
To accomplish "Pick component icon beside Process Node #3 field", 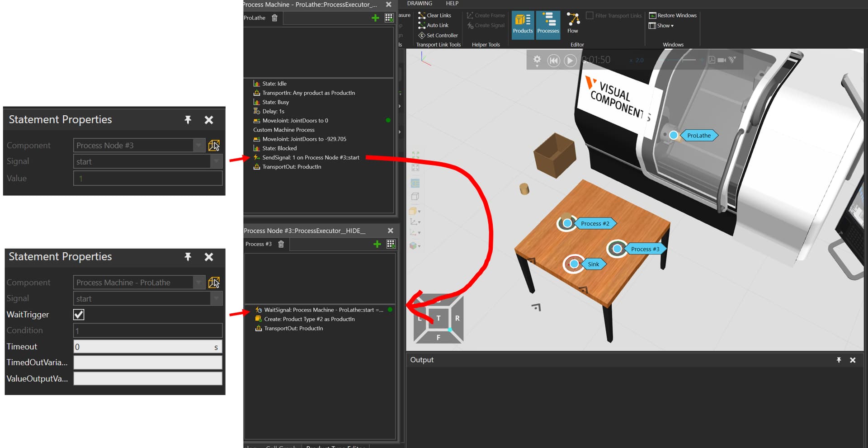I will point(214,146).
